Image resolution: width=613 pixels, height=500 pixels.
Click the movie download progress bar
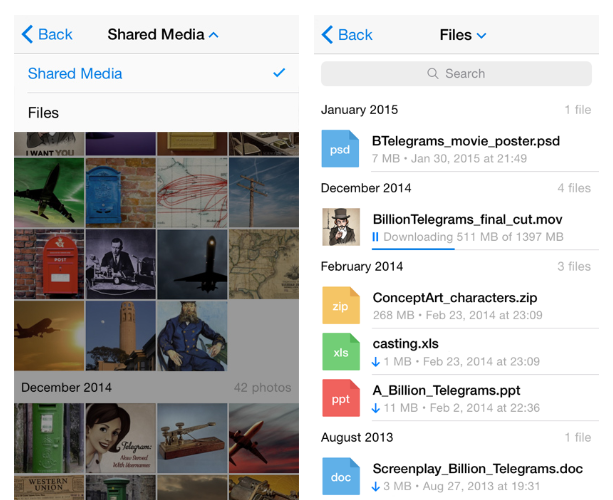point(413,248)
